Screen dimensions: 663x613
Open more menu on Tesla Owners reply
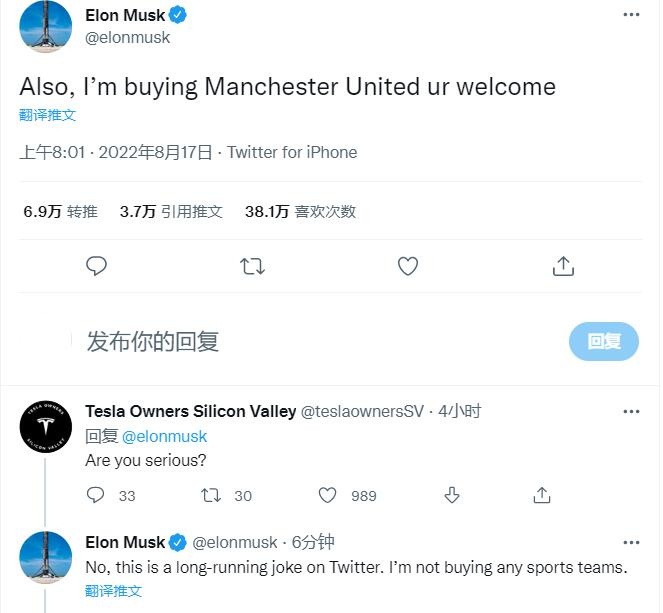coord(630,411)
